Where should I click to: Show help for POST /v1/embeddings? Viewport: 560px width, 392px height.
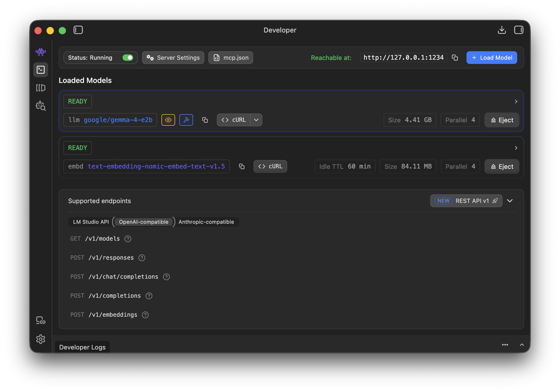tap(145, 315)
